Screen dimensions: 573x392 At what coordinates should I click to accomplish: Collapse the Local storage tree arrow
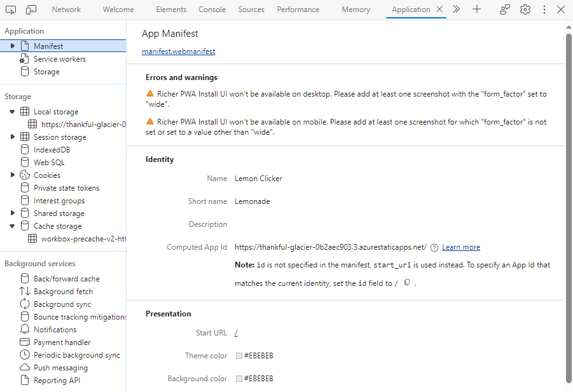12,112
